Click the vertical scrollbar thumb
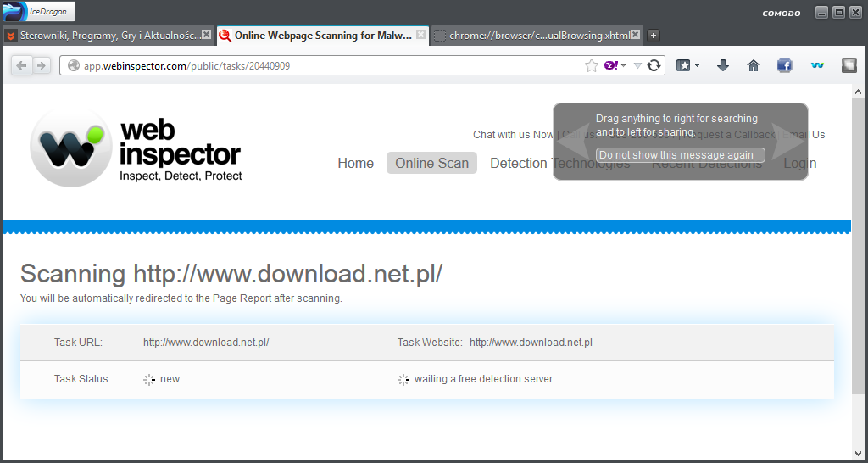868x463 pixels. (859, 247)
